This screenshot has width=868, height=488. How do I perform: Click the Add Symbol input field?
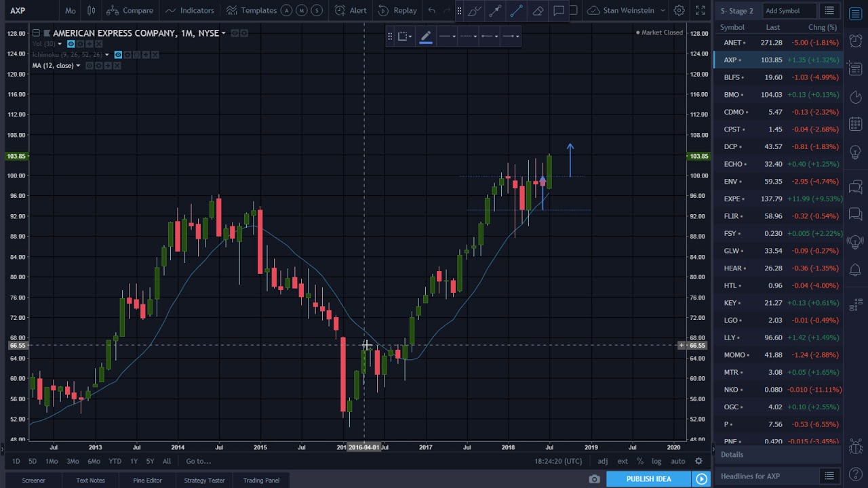point(789,11)
